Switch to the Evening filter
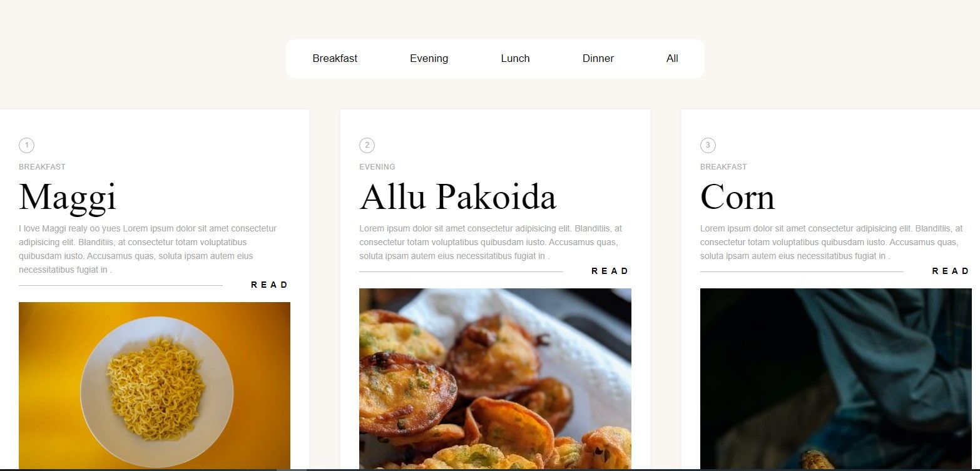Screen dimensions: 980x471 pos(429,58)
